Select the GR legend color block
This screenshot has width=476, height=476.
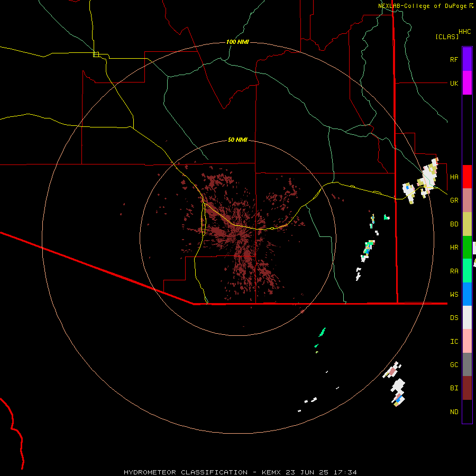[x=467, y=200]
